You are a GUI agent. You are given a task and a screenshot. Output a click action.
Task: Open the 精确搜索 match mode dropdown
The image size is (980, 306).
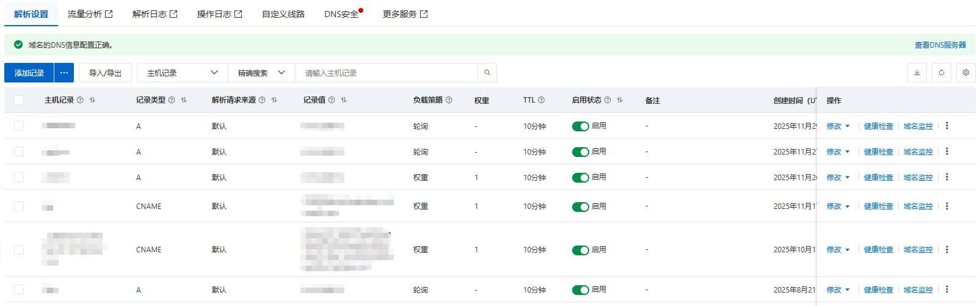click(x=261, y=73)
